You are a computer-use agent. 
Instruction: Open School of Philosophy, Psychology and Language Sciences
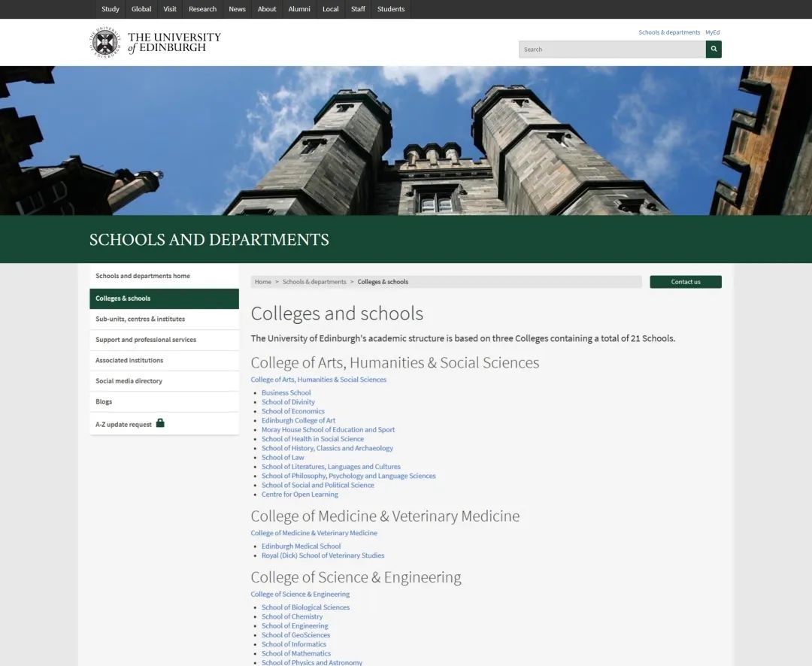tap(349, 476)
